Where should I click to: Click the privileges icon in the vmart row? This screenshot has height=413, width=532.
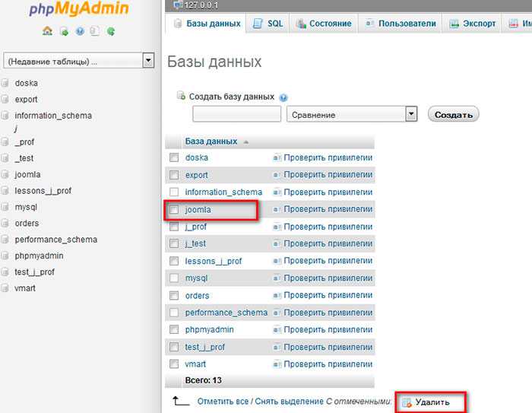coord(277,364)
